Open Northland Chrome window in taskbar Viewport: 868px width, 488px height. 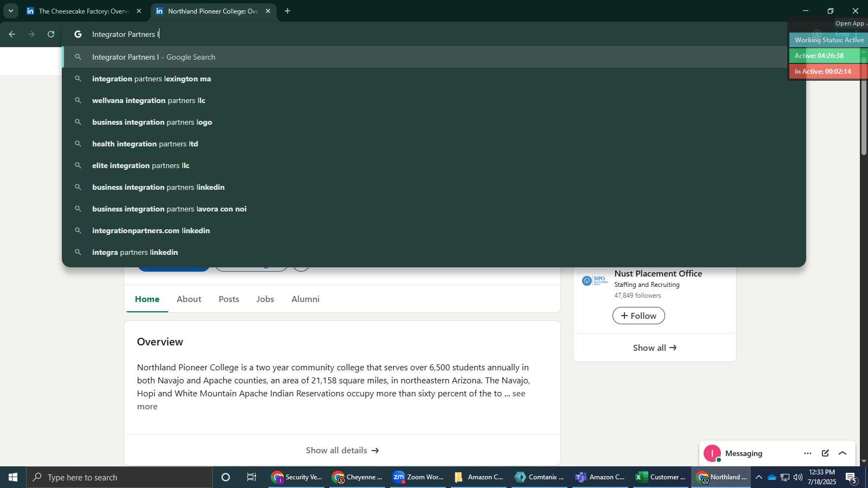tap(722, 477)
